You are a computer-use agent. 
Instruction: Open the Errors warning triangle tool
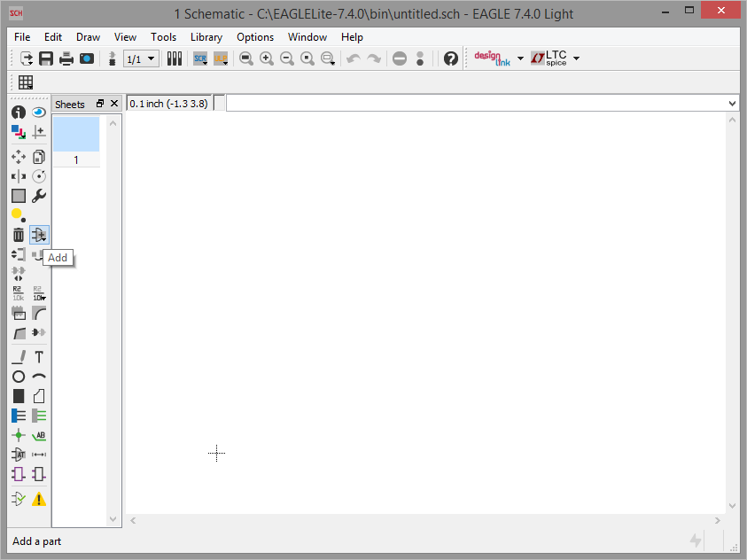39,499
